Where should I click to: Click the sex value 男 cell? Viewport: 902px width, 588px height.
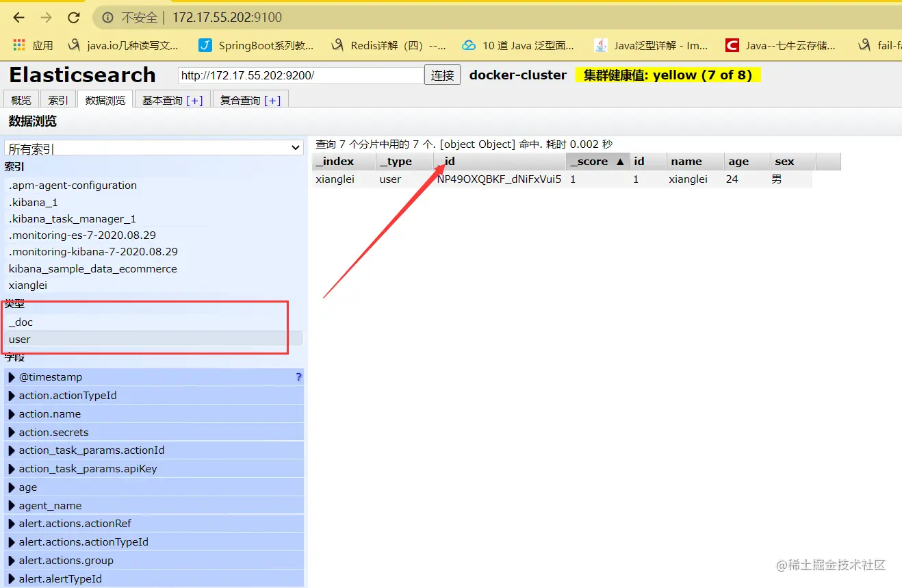point(776,179)
